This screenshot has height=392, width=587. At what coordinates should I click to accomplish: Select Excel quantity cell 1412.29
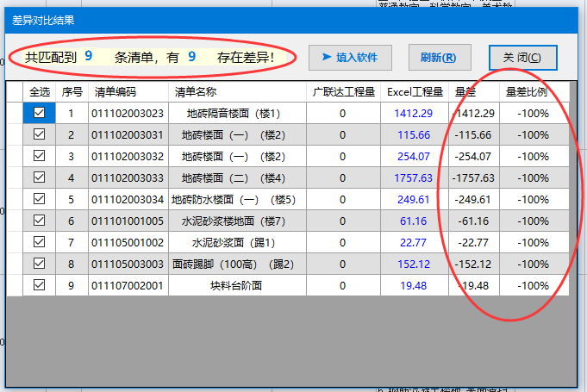[414, 113]
